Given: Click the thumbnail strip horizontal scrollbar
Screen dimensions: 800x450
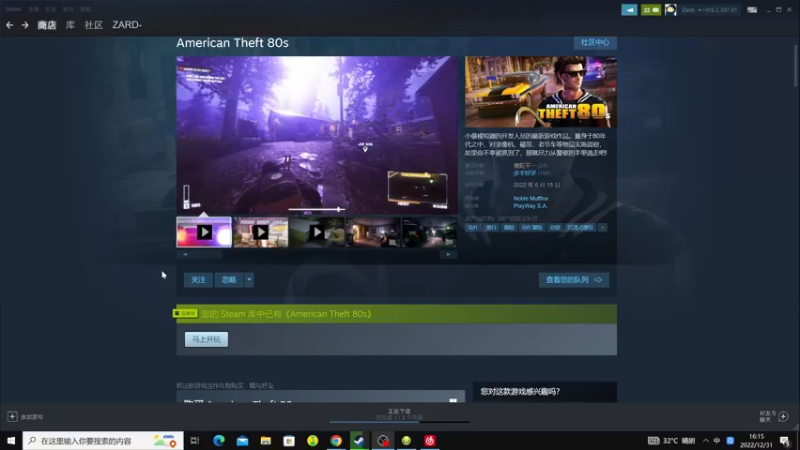Looking at the screenshot, I should [x=317, y=254].
